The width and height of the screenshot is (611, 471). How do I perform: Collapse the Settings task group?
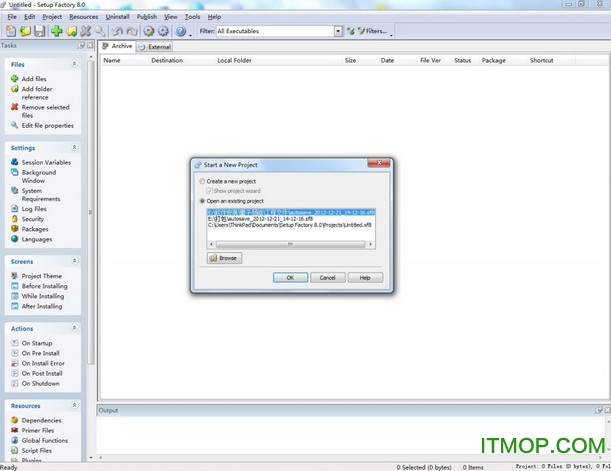74,147
